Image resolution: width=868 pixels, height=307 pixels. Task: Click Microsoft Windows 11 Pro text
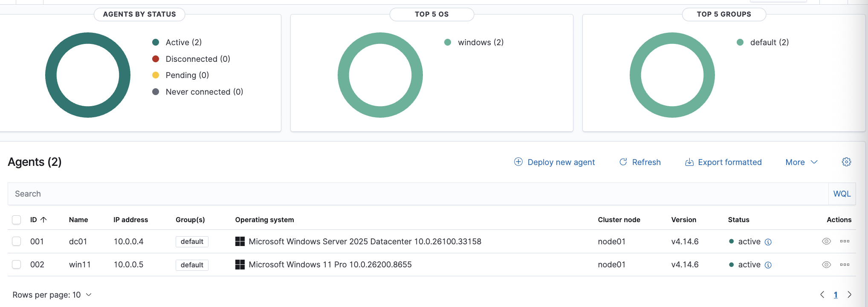[330, 264]
